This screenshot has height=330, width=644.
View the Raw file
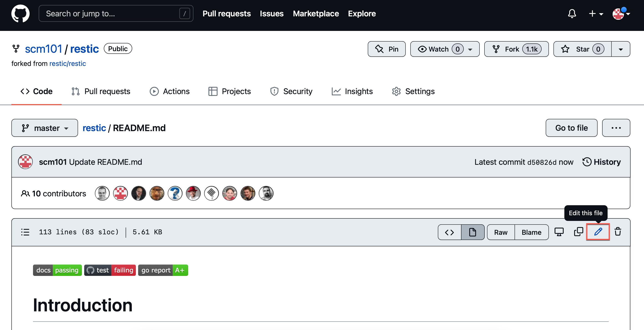coord(501,232)
